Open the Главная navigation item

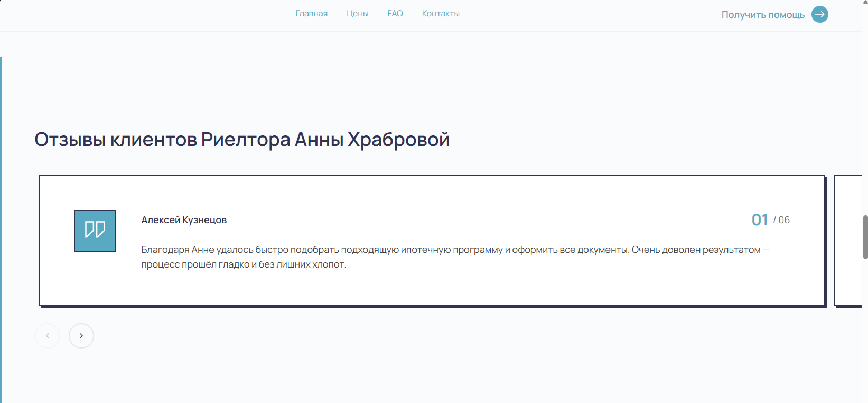click(311, 14)
